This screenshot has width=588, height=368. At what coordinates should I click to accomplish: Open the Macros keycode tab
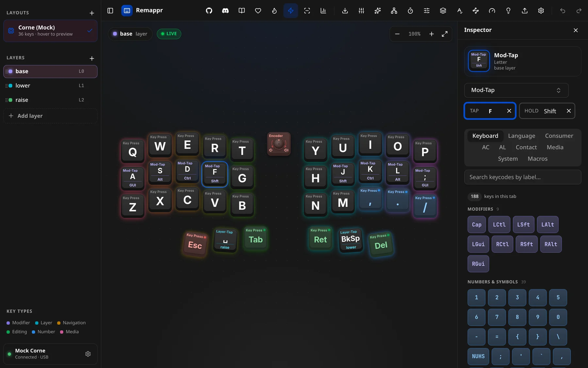point(538,159)
